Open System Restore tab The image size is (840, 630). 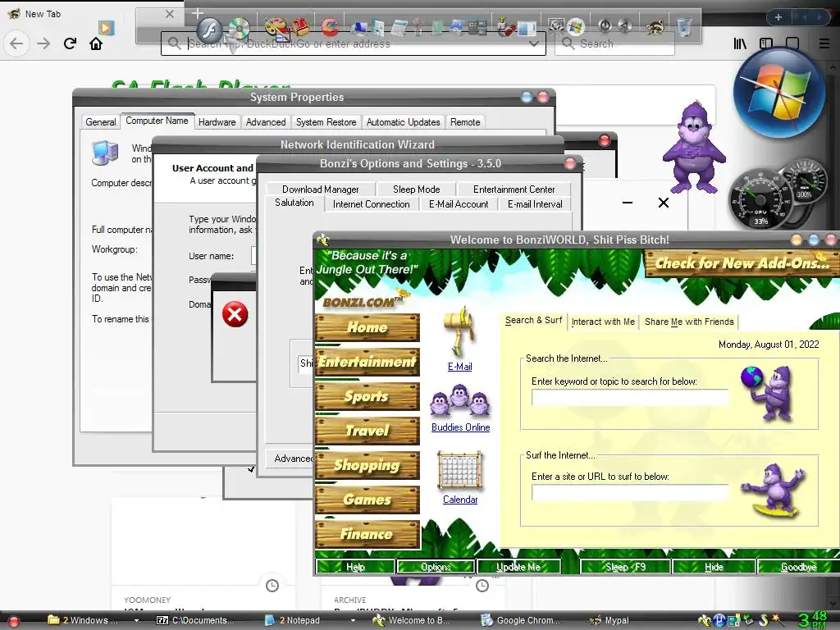(x=326, y=122)
